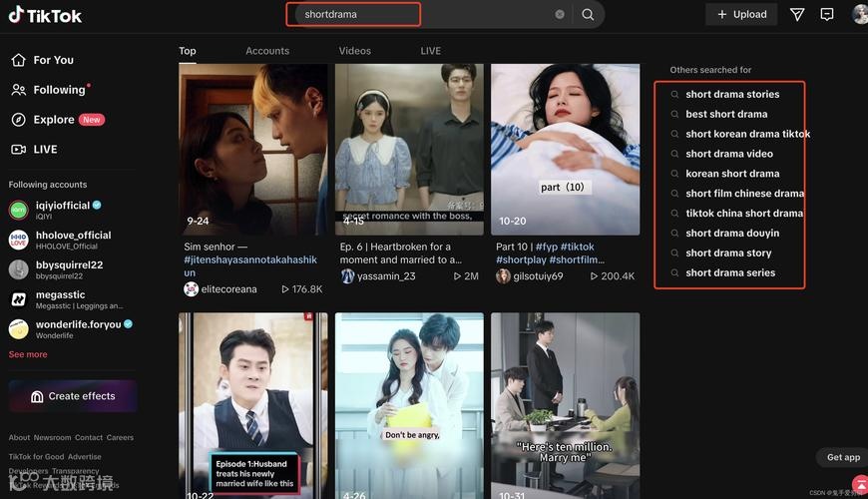Clear the search field with the X icon
The image size is (868, 499).
click(560, 14)
